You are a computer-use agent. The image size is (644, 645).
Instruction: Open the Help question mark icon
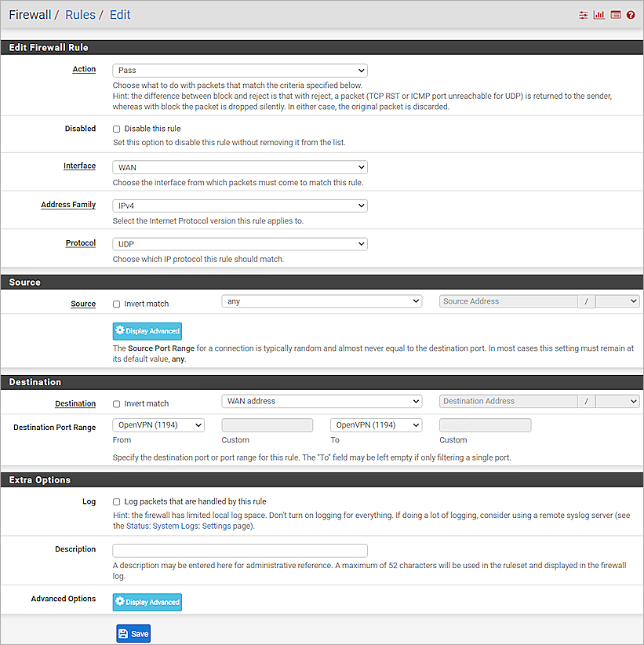point(631,14)
